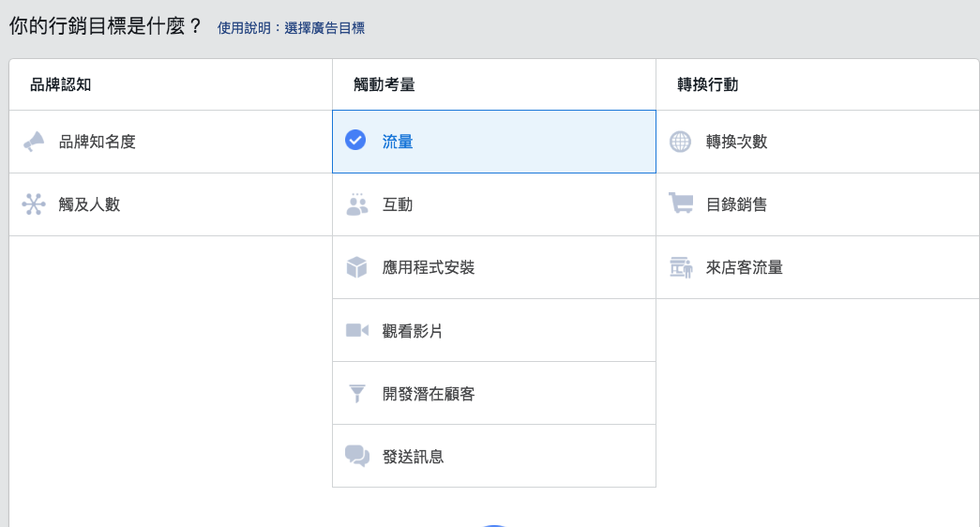Click the 品牌認知 column header

(60, 84)
